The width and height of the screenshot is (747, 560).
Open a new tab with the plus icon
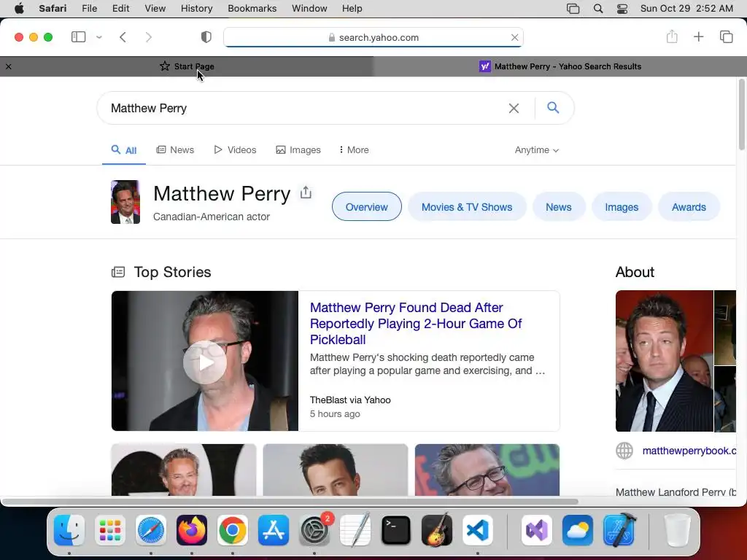pyautogui.click(x=698, y=36)
